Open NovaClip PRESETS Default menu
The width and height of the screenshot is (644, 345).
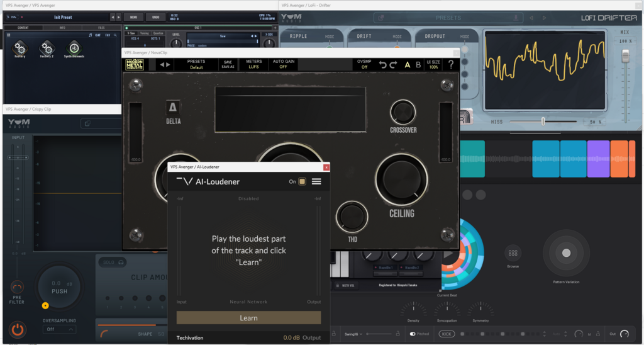tap(196, 64)
